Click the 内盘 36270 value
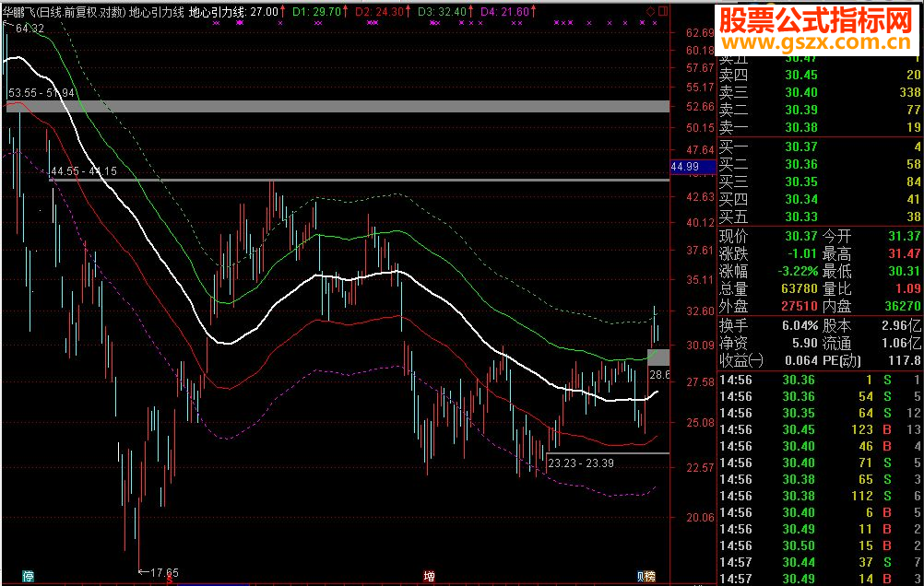The image size is (924, 586). click(x=903, y=306)
